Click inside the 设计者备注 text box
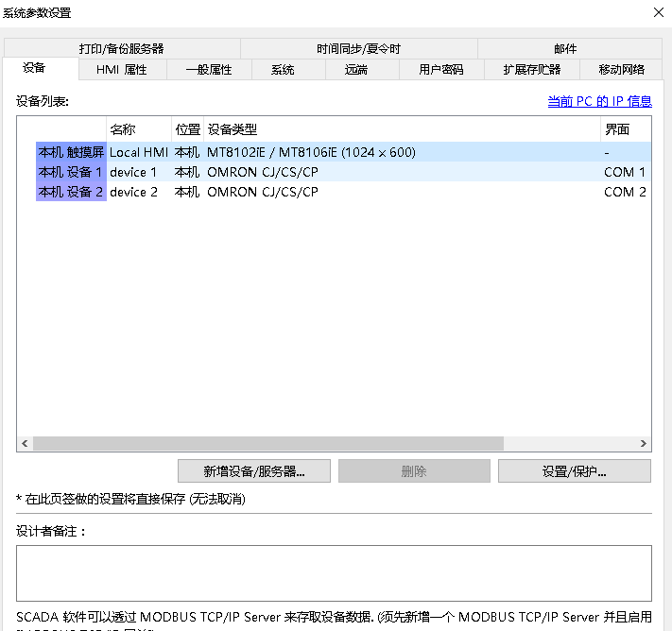The image size is (672, 631). (334, 572)
